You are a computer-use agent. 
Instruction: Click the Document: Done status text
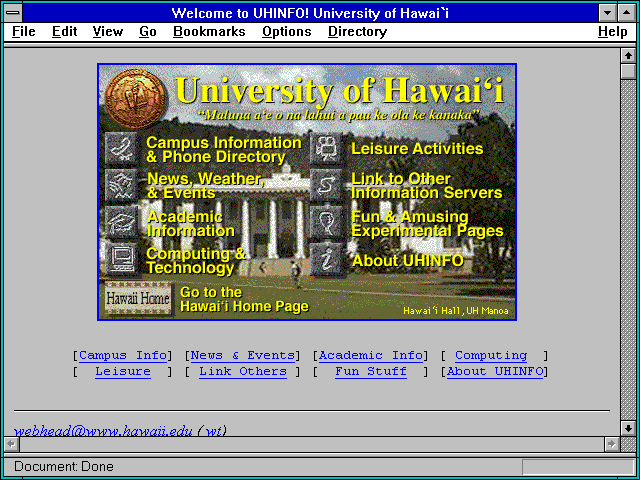[x=64, y=466]
